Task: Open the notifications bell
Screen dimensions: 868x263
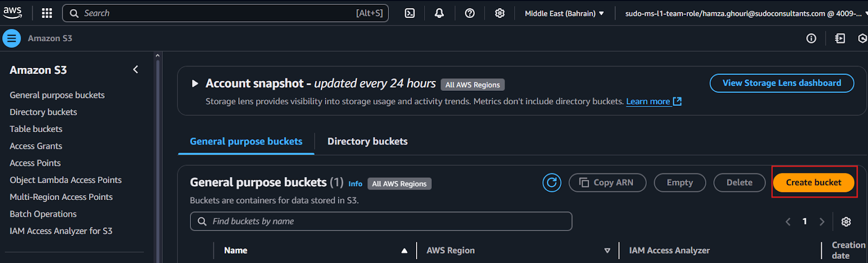Action: coord(439,13)
